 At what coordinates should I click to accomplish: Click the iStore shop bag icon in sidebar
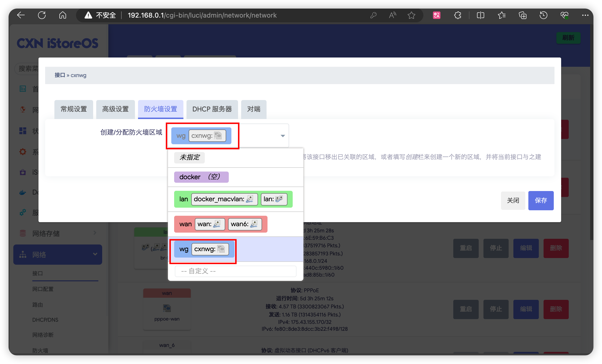[23, 172]
